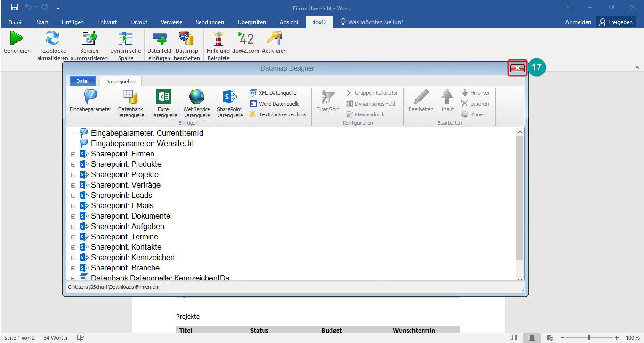Click Dynamische Spalte icon
Viewport: 644px width, 343px height.
[x=125, y=38]
